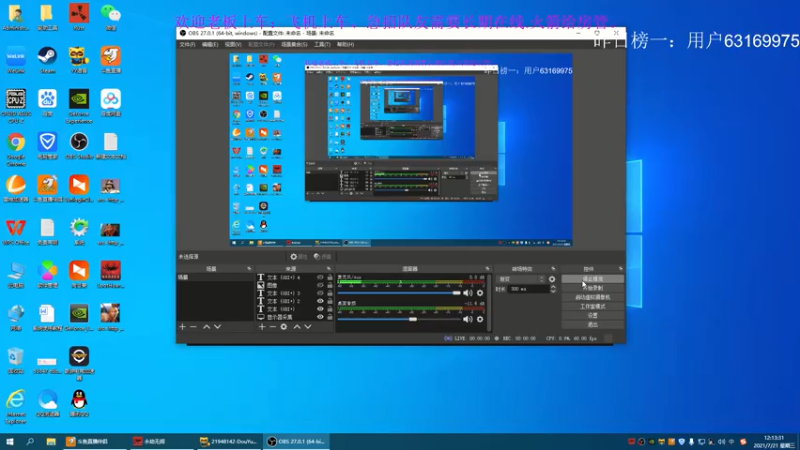Open the Internet Explorer desktop icon
The height and width of the screenshot is (450, 800).
16,406
